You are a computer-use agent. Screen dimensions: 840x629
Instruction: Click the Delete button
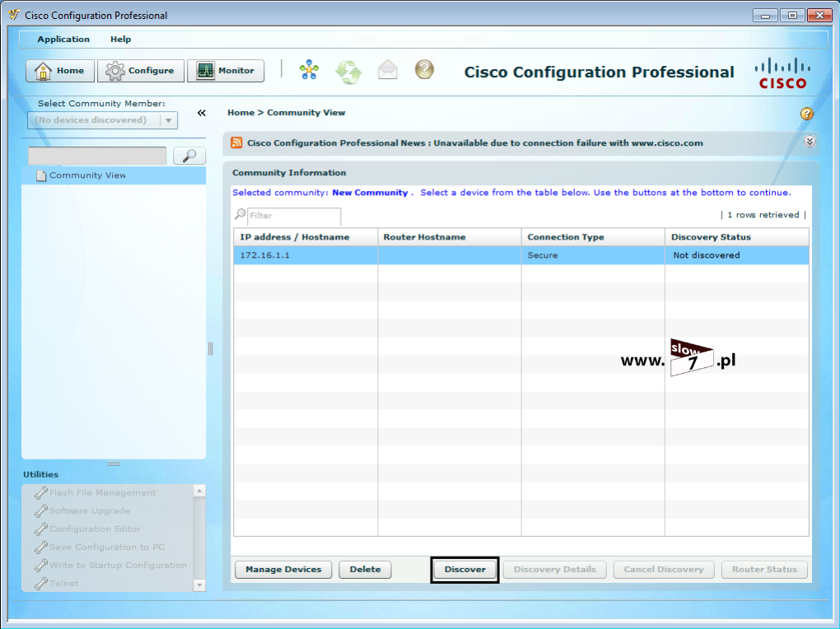point(366,570)
